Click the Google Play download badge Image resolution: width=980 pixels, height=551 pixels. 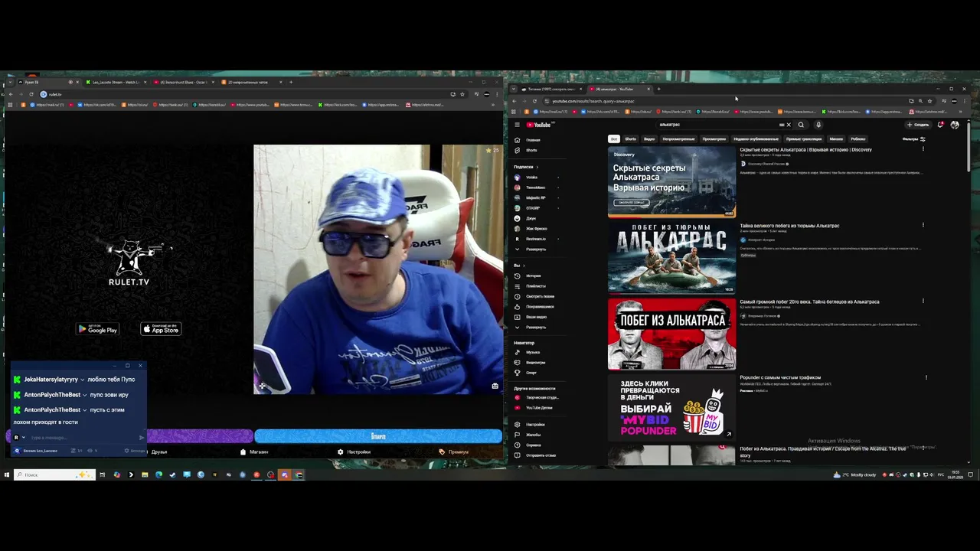(97, 329)
